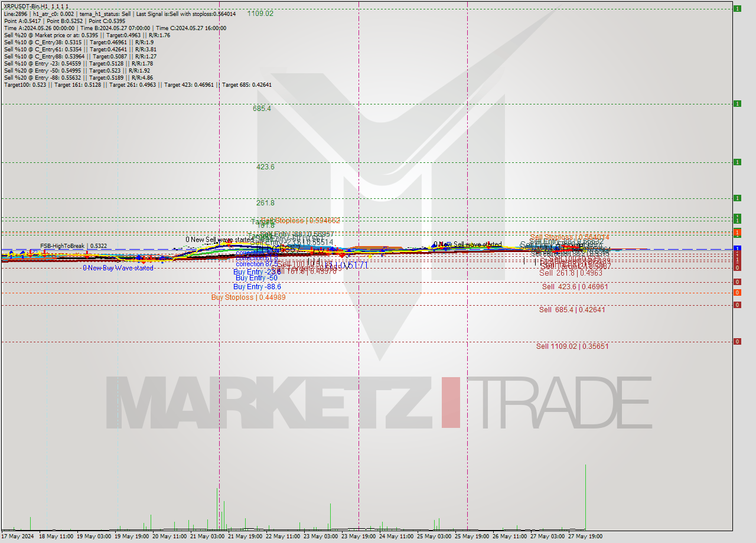Click the '22 May 11:00' time axis label
This screenshot has width=756, height=543.
tap(283, 537)
